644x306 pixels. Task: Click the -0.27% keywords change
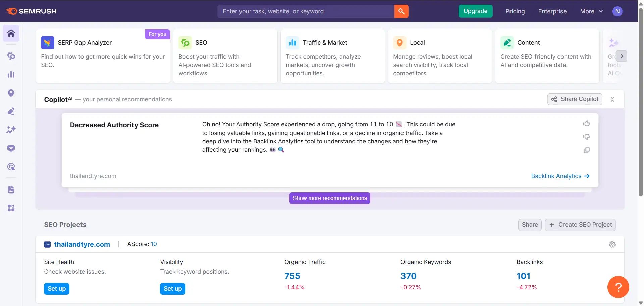pos(411,287)
